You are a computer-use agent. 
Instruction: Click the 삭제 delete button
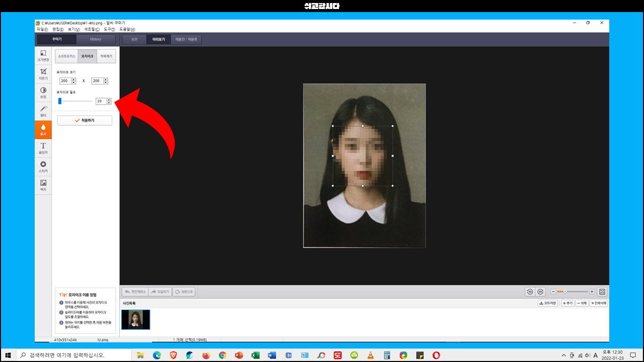click(582, 303)
